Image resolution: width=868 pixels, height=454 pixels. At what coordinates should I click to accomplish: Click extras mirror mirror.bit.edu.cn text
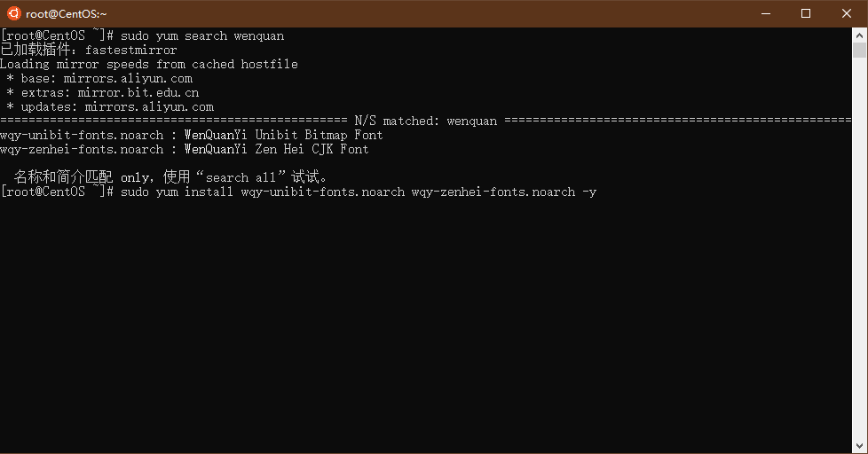pyautogui.click(x=138, y=93)
